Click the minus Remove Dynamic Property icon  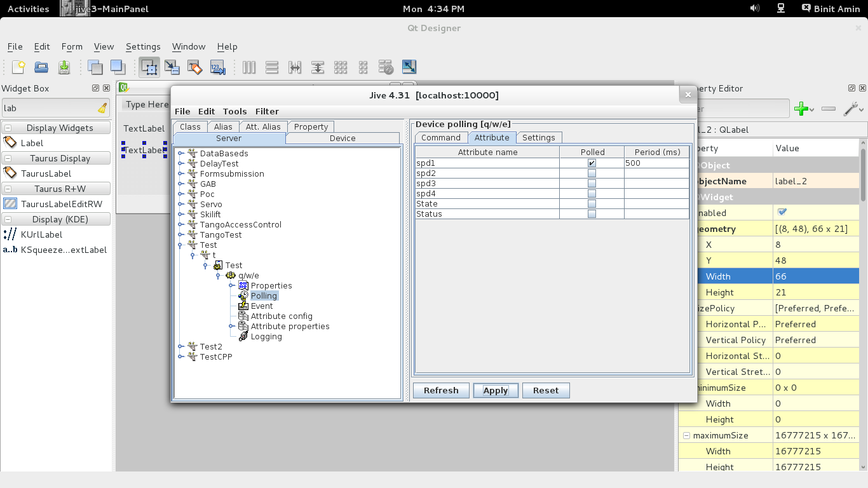point(829,109)
